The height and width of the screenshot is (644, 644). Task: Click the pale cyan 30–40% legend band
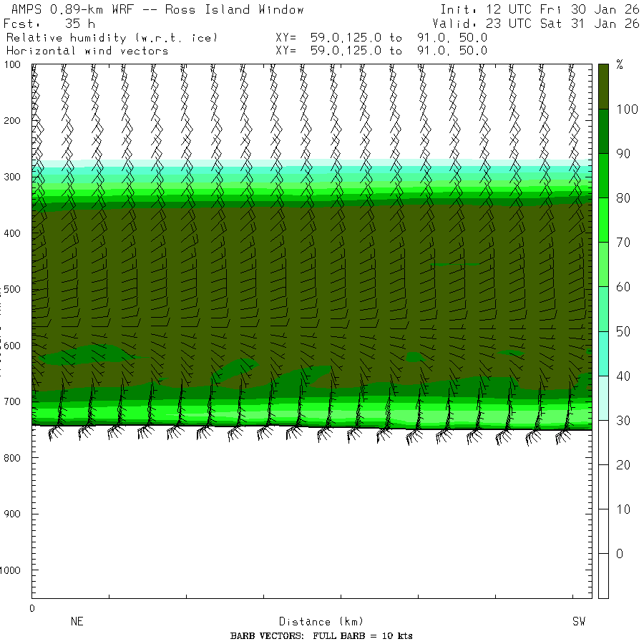click(x=603, y=398)
